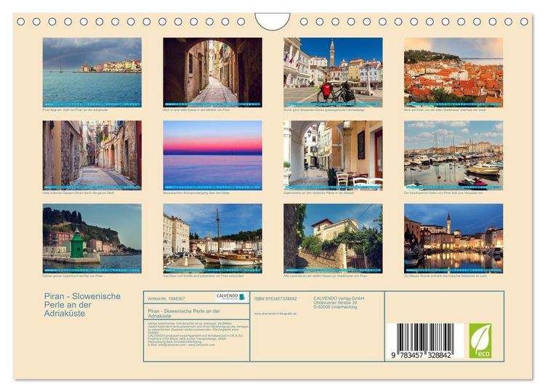The width and height of the screenshot is (545, 392).
Task: Click caption 'Alte Landvilla an der steilen Gasse'
Action: (x=325, y=276)
